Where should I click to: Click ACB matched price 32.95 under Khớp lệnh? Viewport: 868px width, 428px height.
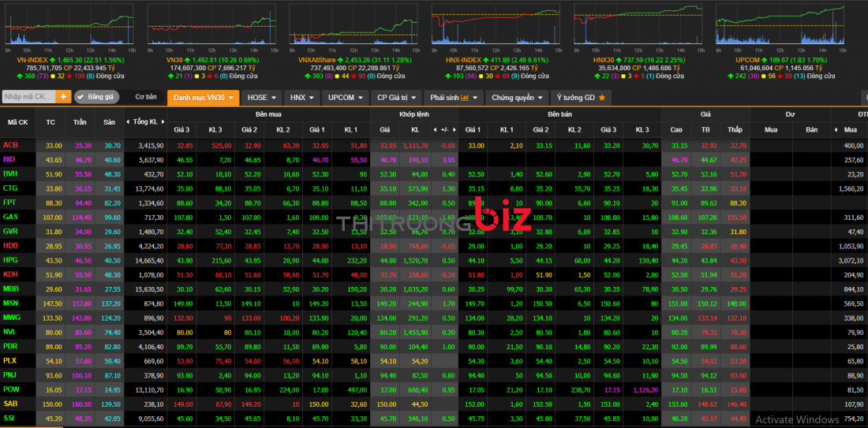coord(388,145)
